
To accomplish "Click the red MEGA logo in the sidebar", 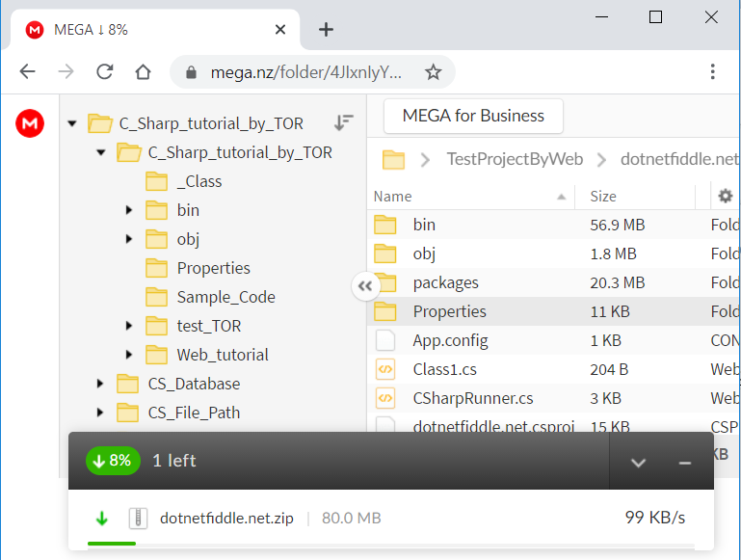I will pyautogui.click(x=30, y=123).
